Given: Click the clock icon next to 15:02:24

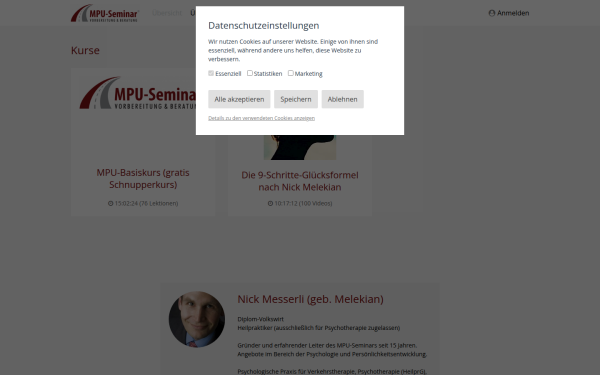Looking at the screenshot, I should (111, 204).
